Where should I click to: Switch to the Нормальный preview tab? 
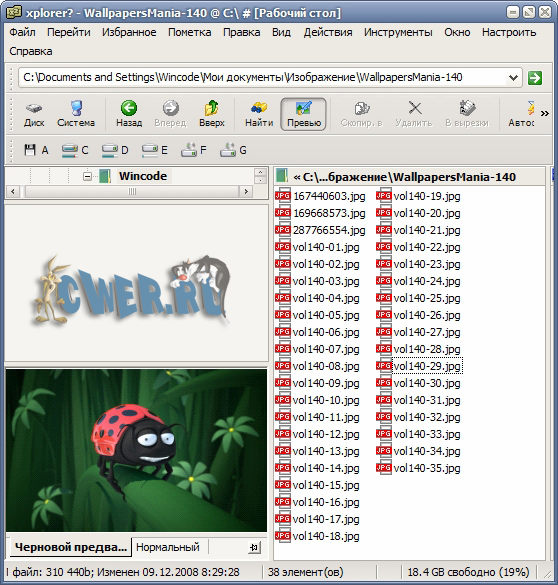click(168, 547)
